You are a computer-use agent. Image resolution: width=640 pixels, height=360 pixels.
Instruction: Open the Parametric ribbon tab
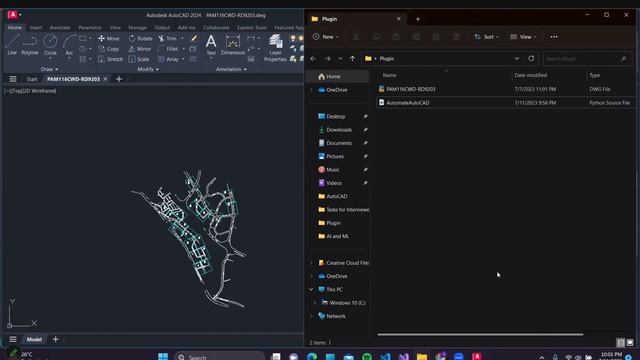pos(90,27)
